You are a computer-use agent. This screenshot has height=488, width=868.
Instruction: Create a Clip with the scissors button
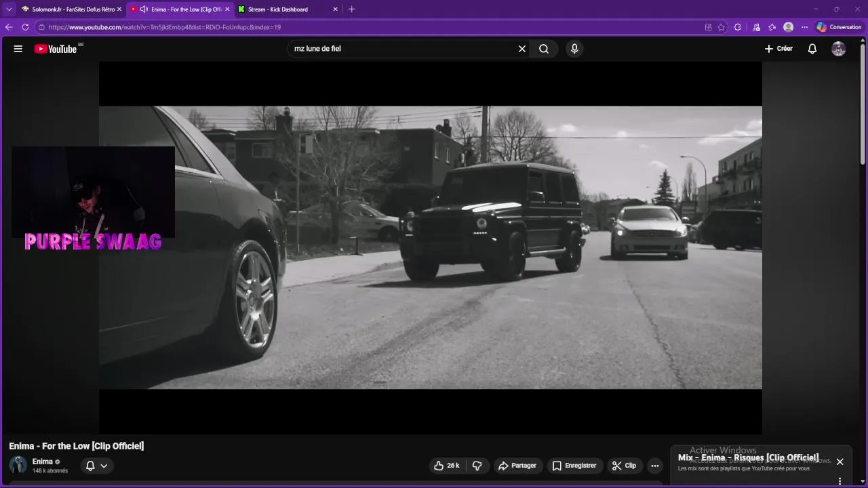click(624, 466)
